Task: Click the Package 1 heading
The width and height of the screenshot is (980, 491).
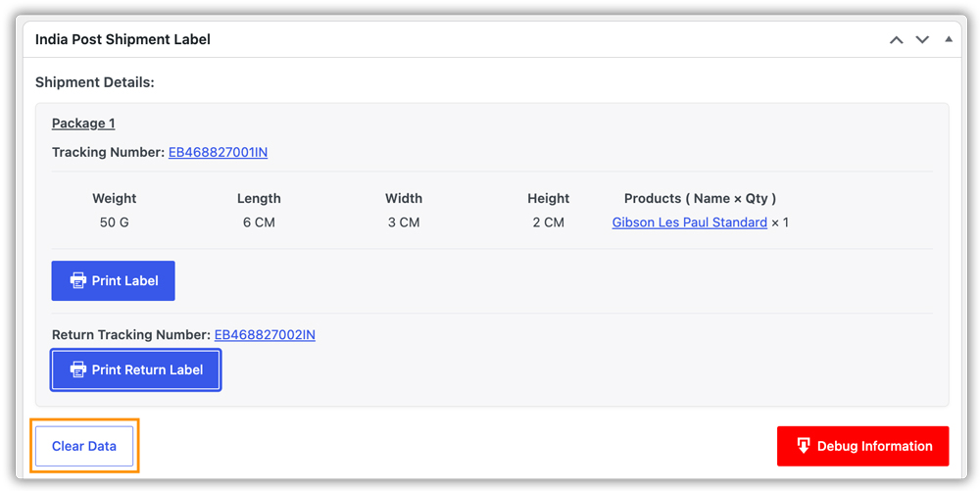Action: point(83,123)
